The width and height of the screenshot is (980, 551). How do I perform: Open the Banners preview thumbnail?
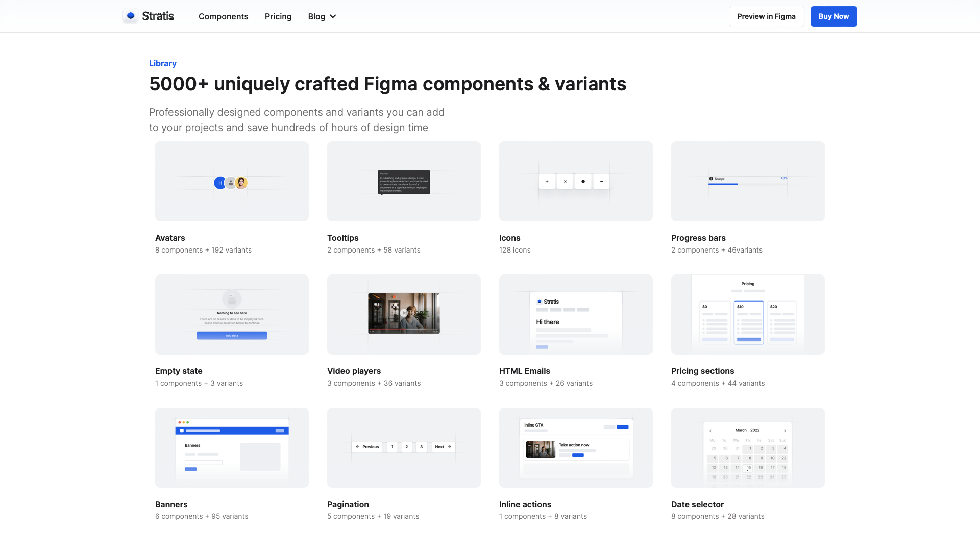pyautogui.click(x=232, y=447)
